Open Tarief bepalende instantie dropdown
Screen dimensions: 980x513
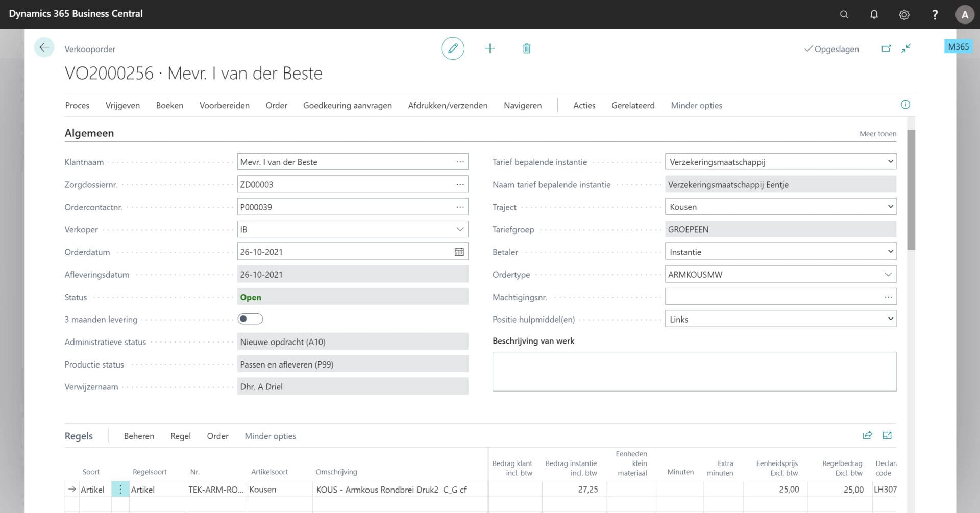coord(890,162)
